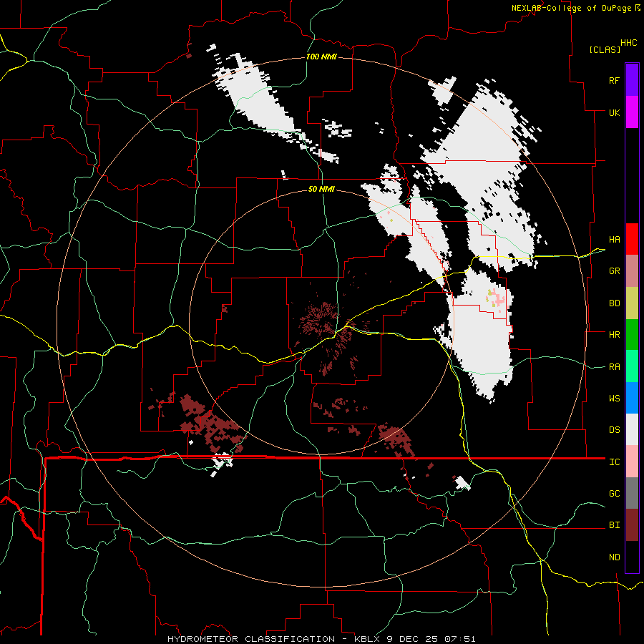The height and width of the screenshot is (644, 644).
Task: Select the GR legend color block
Action: tap(632, 271)
